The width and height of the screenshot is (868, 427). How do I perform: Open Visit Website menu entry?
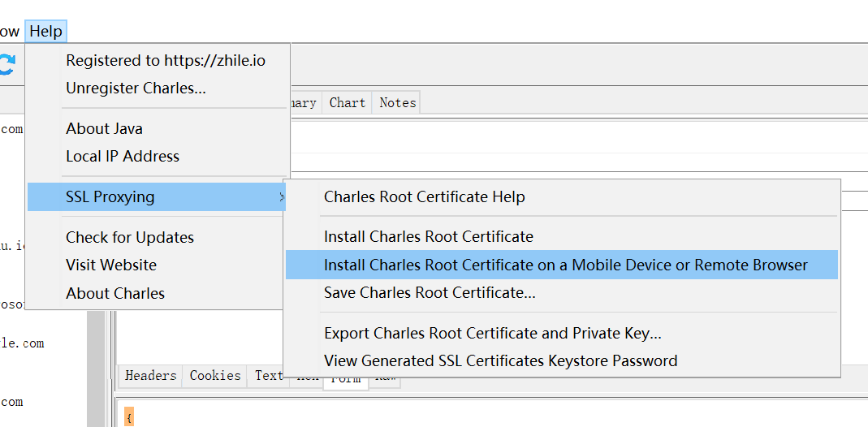click(111, 265)
